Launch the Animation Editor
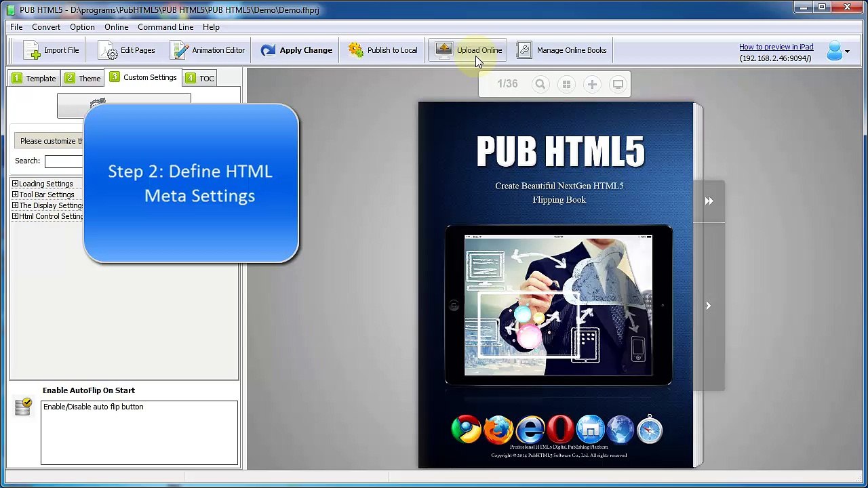 coord(208,50)
